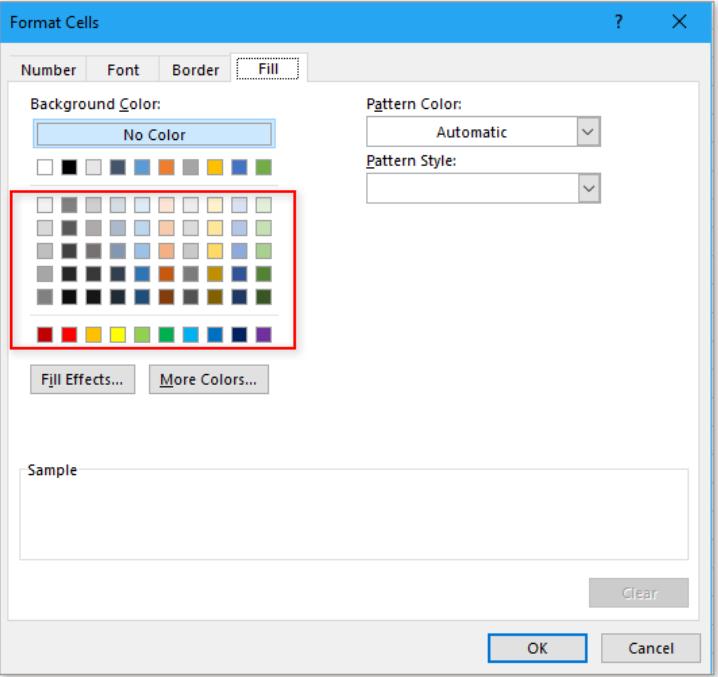Image resolution: width=718 pixels, height=677 pixels.
Task: Pick the white swatch in top theme row
Action: [x=45, y=166]
